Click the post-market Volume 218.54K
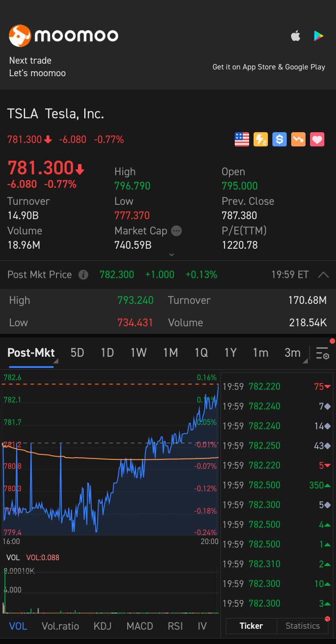 (x=307, y=323)
